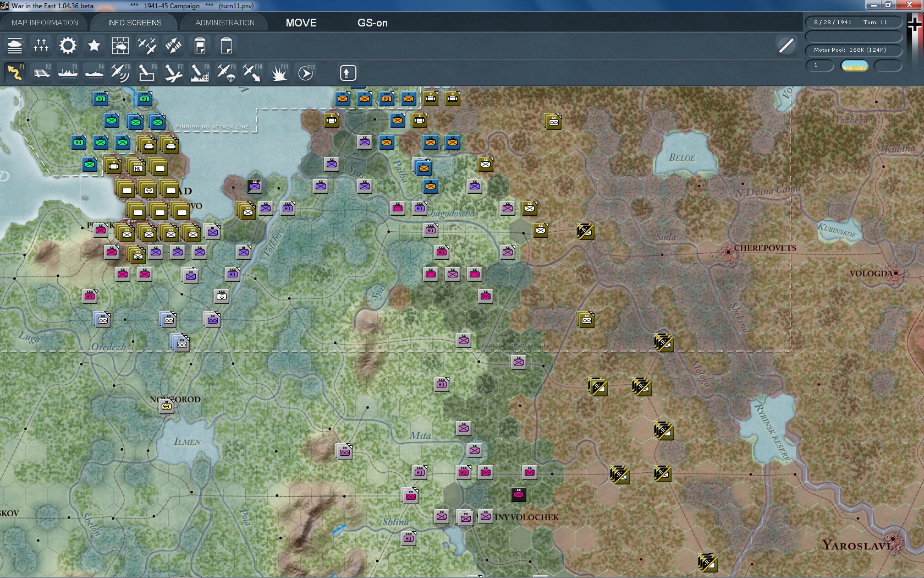Image resolution: width=924 pixels, height=578 pixels.
Task: Click the field showing value 1
Action: (820, 66)
